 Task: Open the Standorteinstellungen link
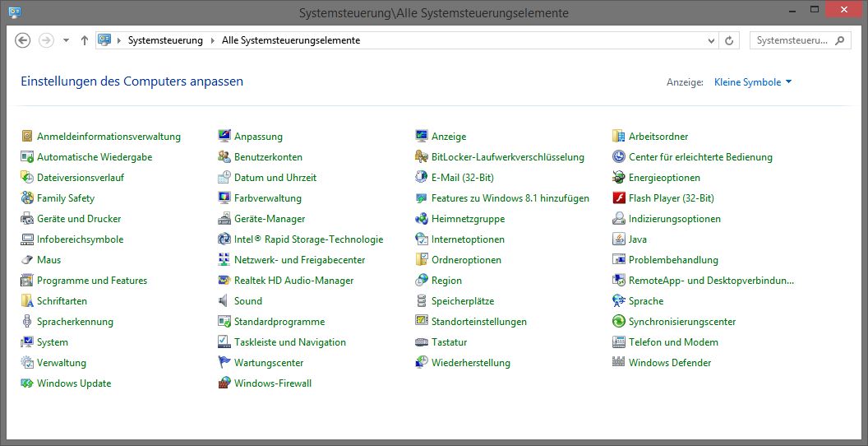479,322
